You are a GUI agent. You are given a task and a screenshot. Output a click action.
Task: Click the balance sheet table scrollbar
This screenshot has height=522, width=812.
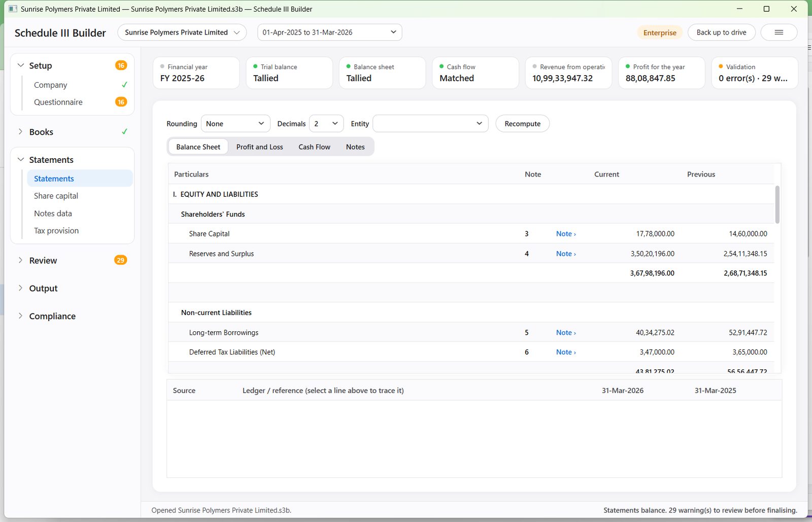[777, 204]
